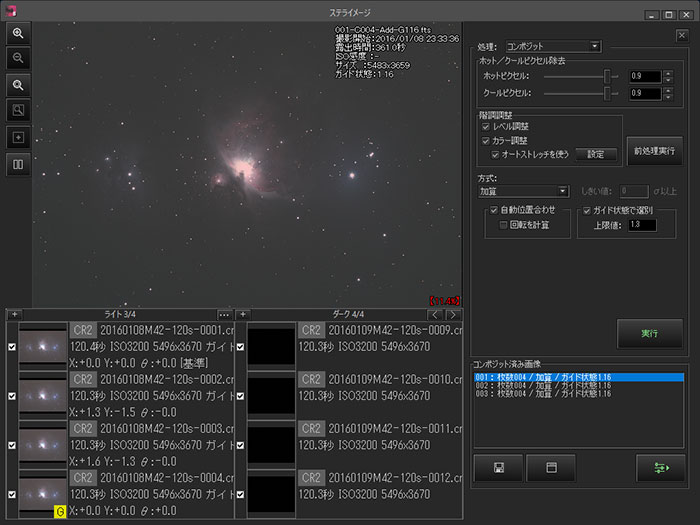
Task: Click the zoom out magnifier icon
Action: coord(18,59)
